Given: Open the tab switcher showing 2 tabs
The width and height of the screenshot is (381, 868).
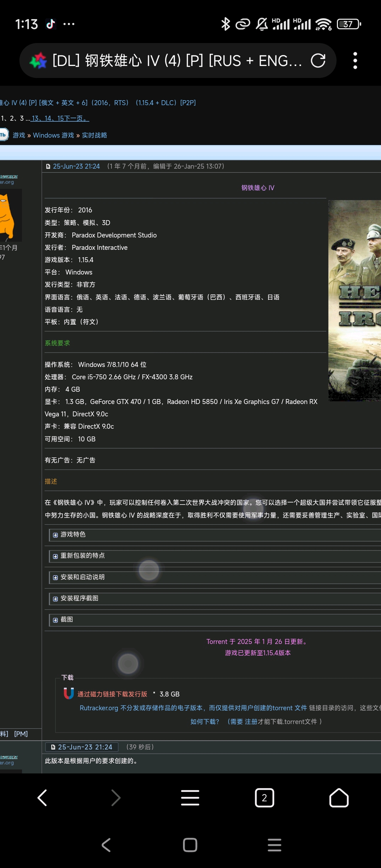Looking at the screenshot, I should coord(264,798).
